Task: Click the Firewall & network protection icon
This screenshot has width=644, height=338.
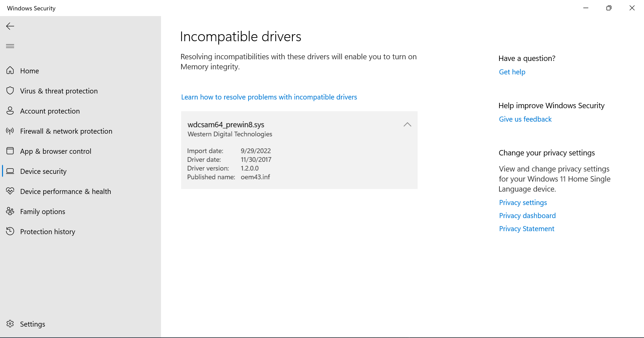Action: (x=10, y=131)
